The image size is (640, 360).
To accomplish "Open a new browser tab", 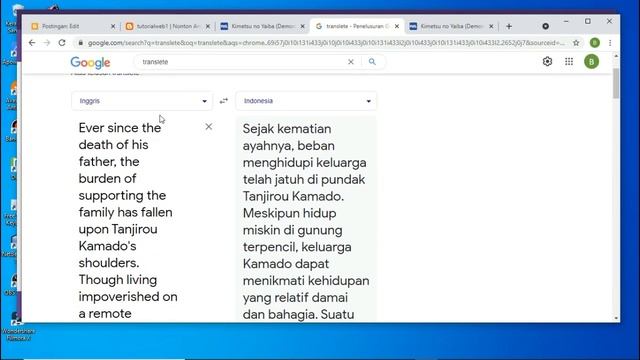I will (x=509, y=26).
